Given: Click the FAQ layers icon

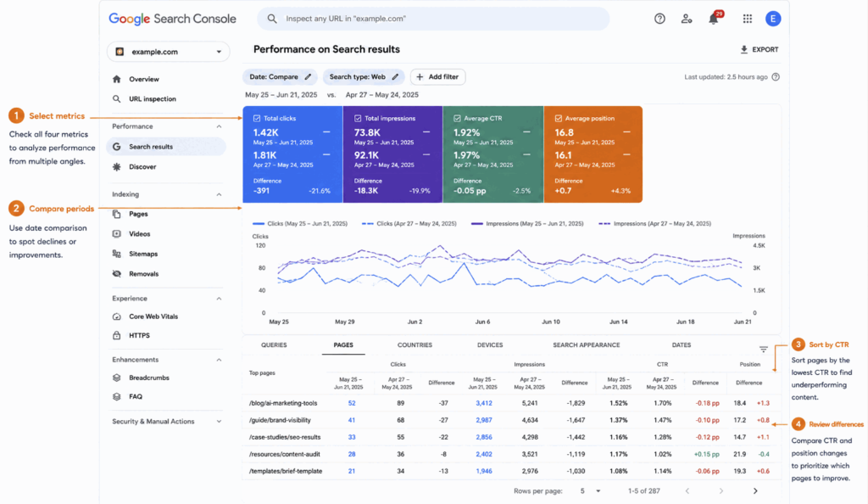Looking at the screenshot, I should point(116,396).
